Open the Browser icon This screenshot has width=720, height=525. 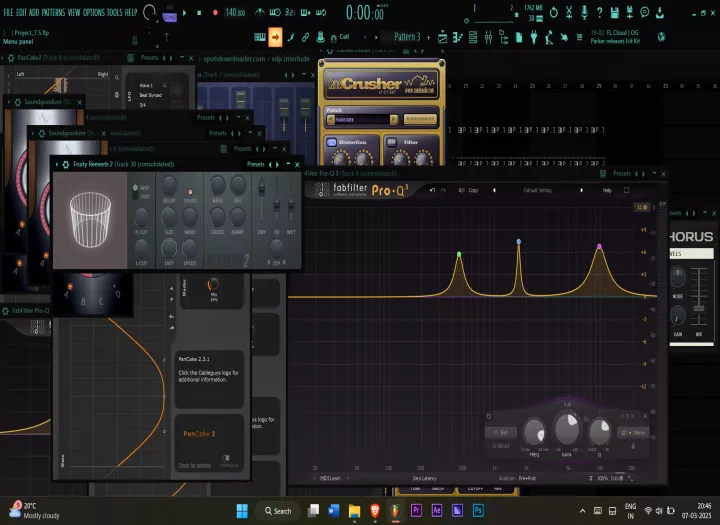point(504,37)
